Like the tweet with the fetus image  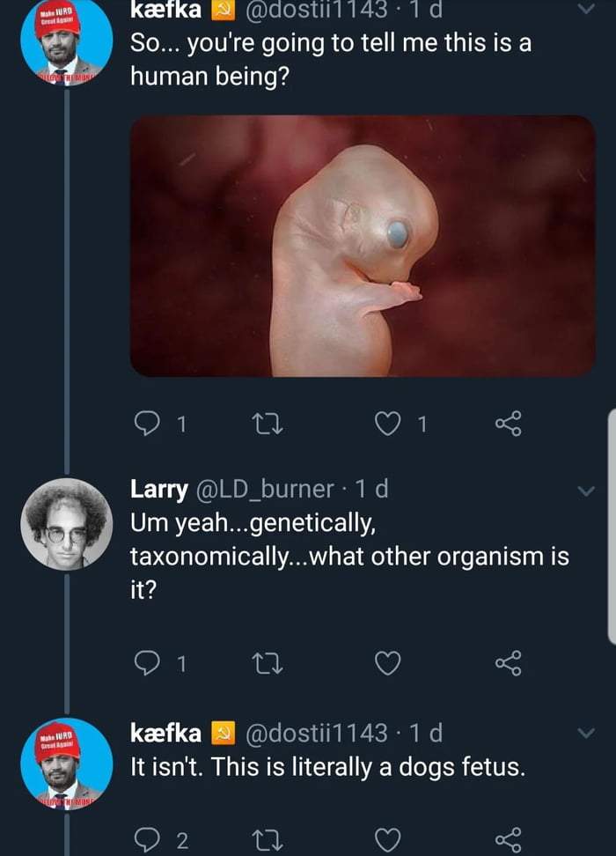tap(386, 425)
